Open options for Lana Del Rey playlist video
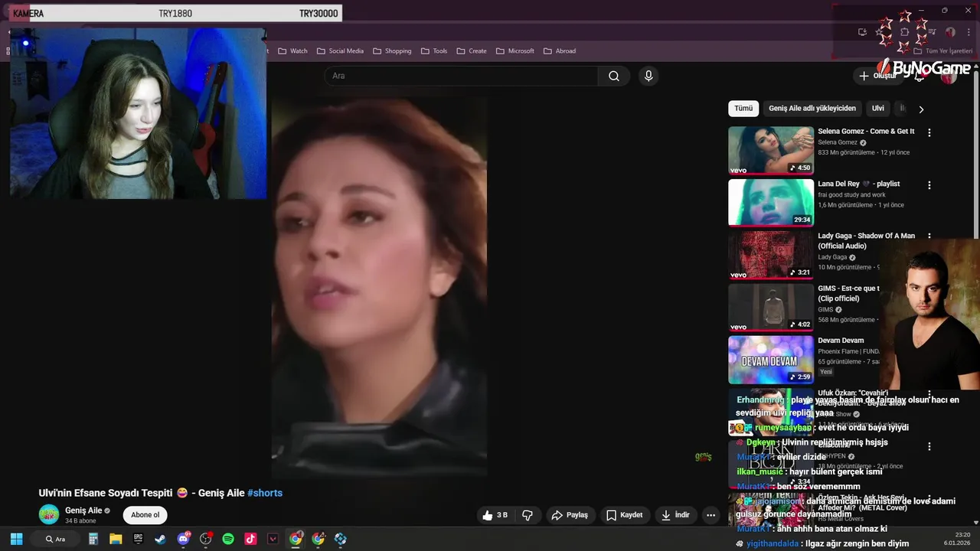980x551 pixels. pos(929,185)
